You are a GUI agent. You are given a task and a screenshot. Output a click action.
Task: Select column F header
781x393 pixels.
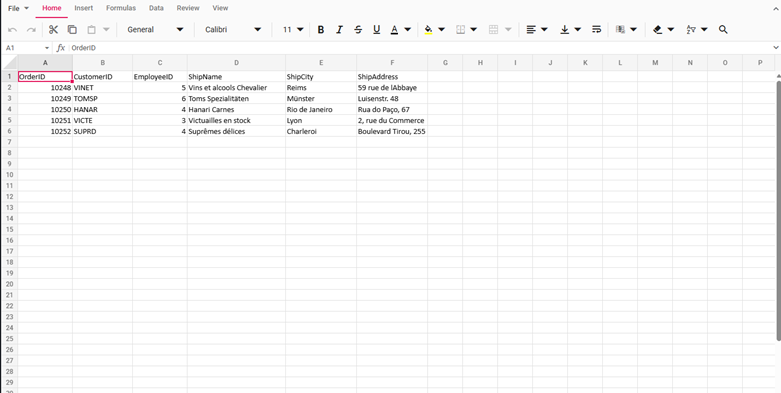coord(392,63)
